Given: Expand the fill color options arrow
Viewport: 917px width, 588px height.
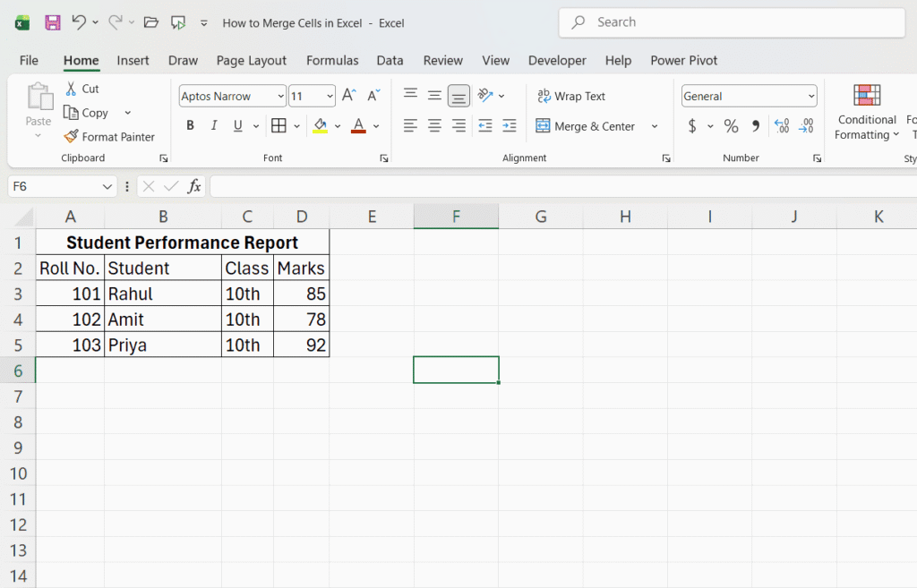Looking at the screenshot, I should point(338,126).
